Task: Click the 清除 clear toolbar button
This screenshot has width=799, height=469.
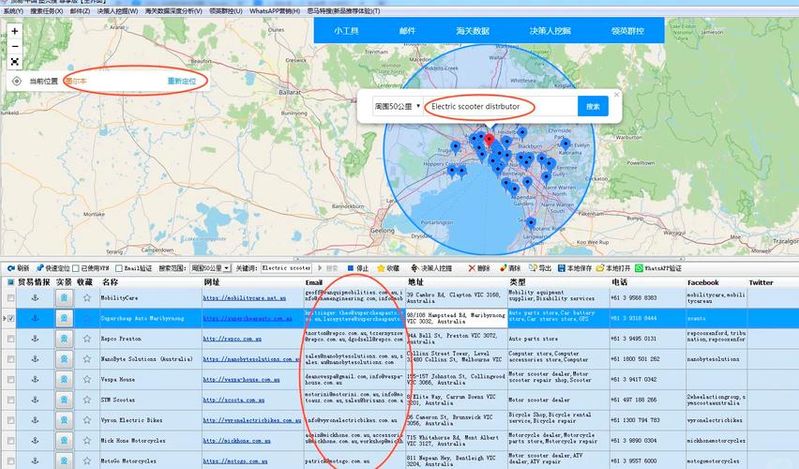Action: click(510, 268)
